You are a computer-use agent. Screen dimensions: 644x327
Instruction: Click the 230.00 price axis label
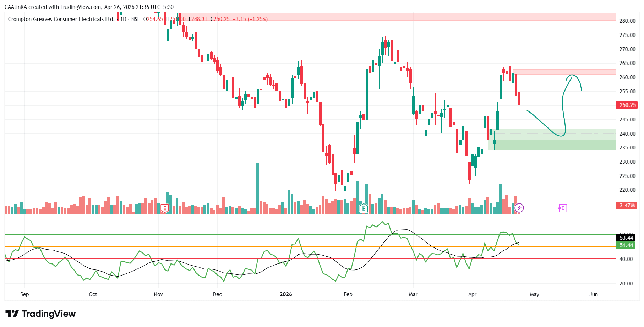(627, 162)
